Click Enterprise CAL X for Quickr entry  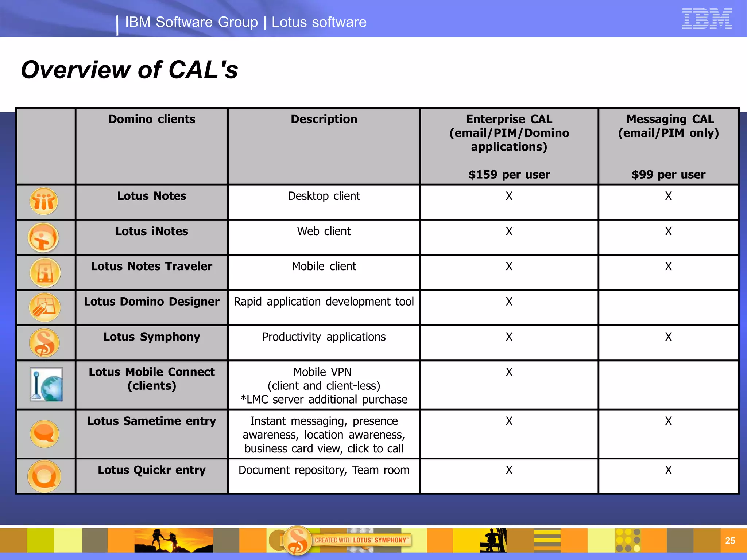pyautogui.click(x=509, y=470)
